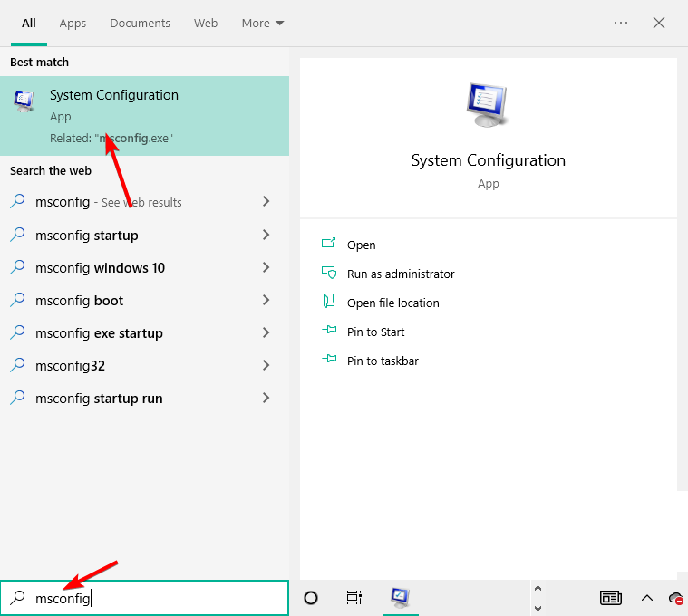Open News and interests taskbar icon
The height and width of the screenshot is (616, 688).
(610, 598)
